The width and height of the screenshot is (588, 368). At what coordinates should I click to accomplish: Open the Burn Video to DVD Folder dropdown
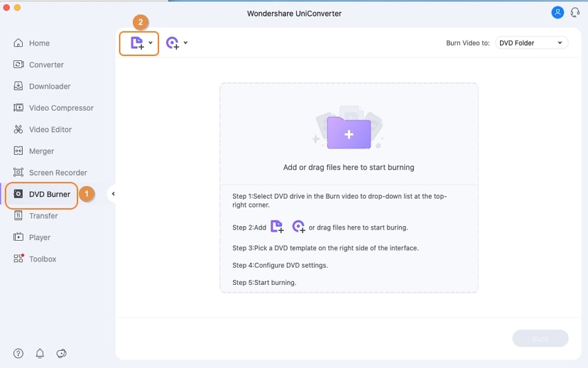point(531,43)
